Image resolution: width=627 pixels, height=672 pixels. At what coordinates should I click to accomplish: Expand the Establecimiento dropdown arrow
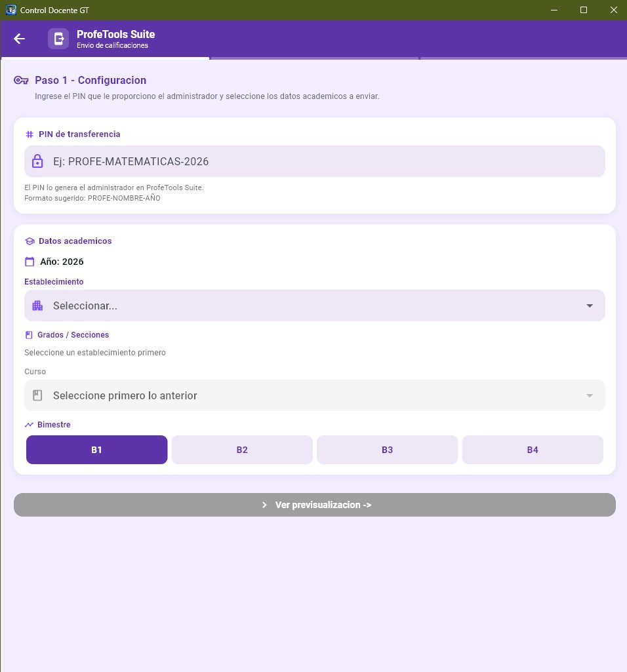pos(590,306)
